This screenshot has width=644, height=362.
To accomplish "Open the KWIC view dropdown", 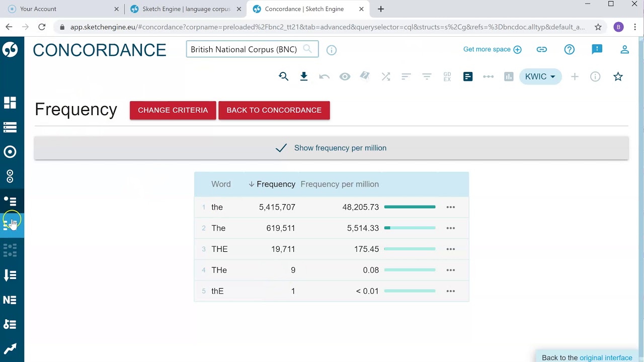I will pyautogui.click(x=540, y=76).
